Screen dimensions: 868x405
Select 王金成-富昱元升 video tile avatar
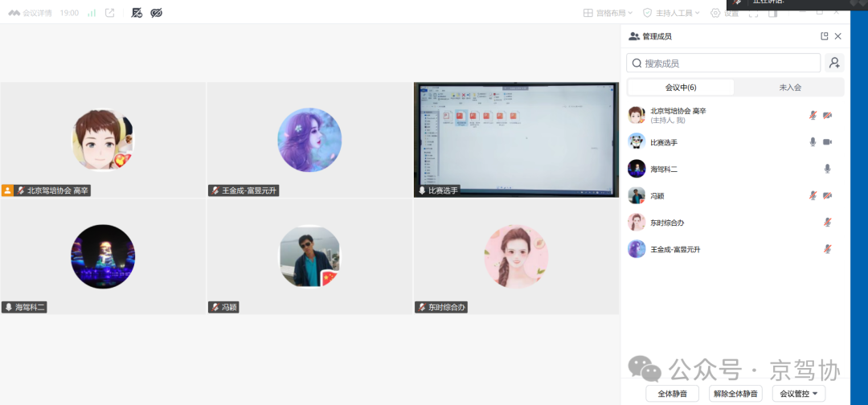[309, 140]
